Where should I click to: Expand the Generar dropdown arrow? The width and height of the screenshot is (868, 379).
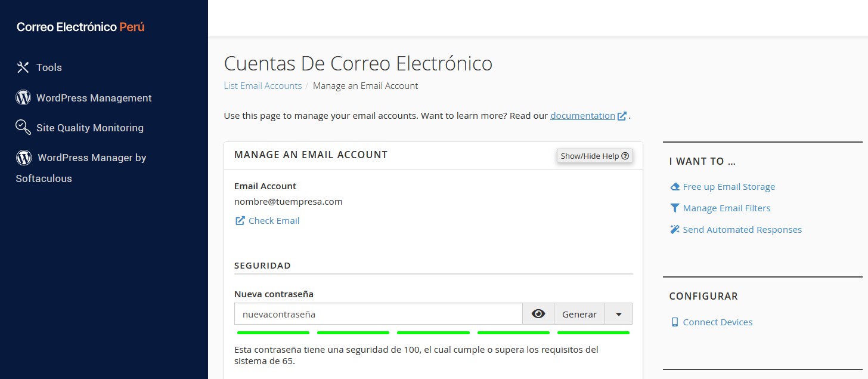click(619, 314)
